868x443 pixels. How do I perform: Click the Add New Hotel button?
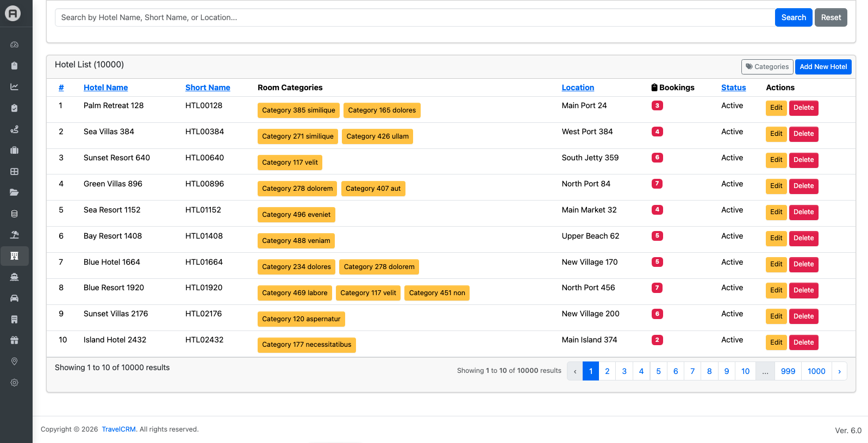click(823, 67)
